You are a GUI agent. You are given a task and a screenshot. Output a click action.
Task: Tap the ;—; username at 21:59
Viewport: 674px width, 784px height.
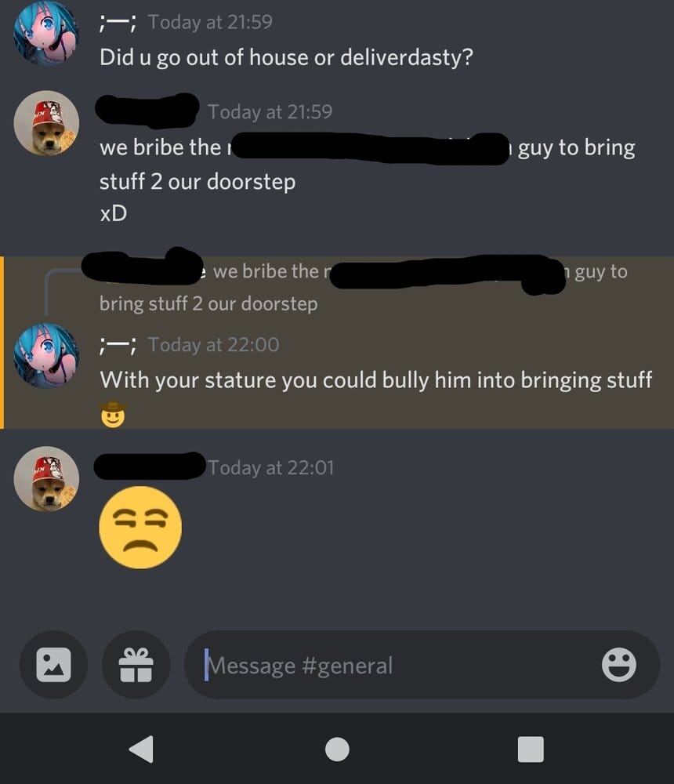(x=118, y=23)
